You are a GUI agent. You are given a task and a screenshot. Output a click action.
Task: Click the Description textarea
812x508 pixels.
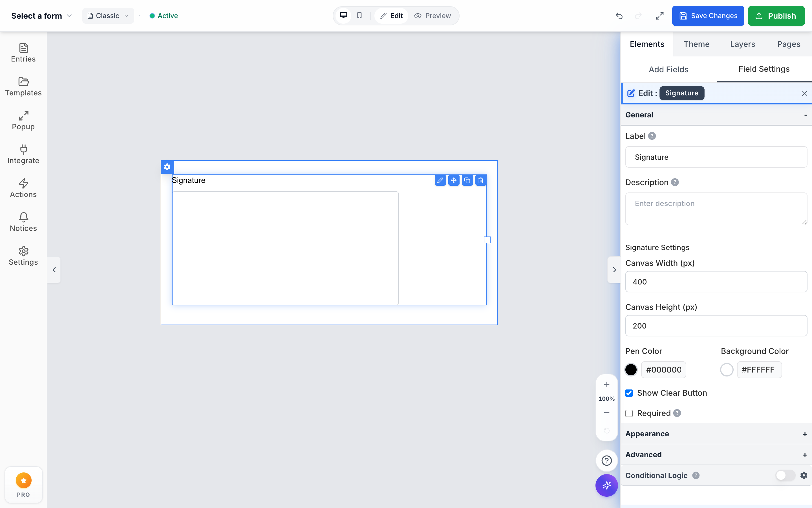(x=716, y=209)
